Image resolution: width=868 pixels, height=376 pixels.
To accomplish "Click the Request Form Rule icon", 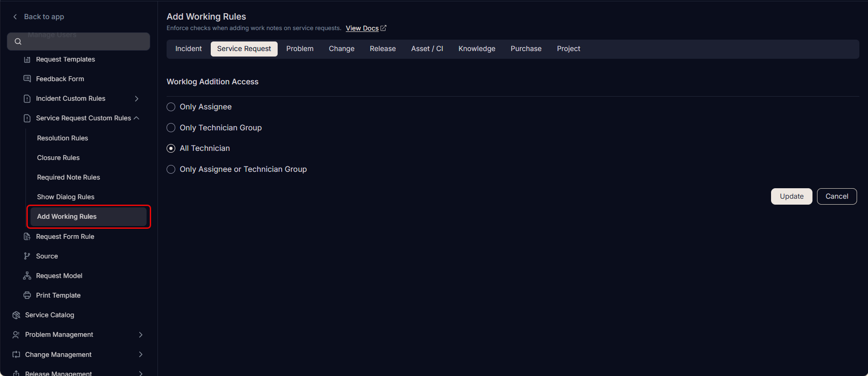I will (27, 237).
